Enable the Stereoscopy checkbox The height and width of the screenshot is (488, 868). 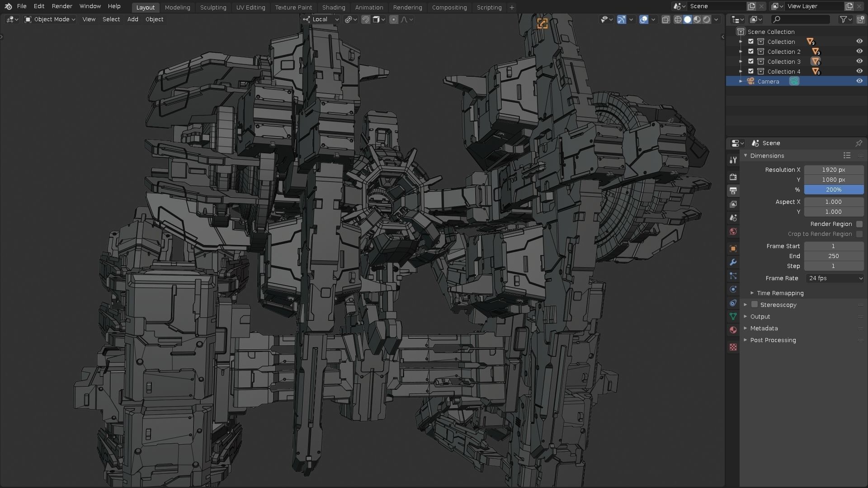755,305
